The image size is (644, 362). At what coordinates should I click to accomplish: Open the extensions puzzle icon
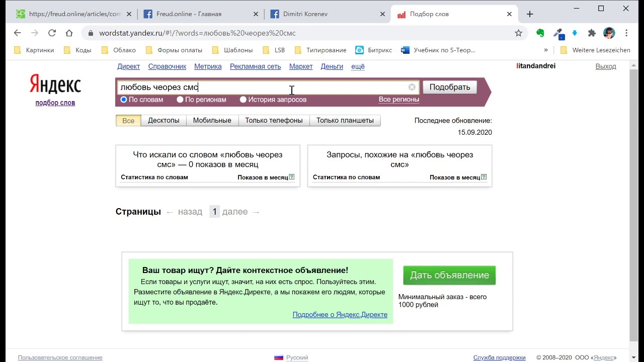point(592,33)
